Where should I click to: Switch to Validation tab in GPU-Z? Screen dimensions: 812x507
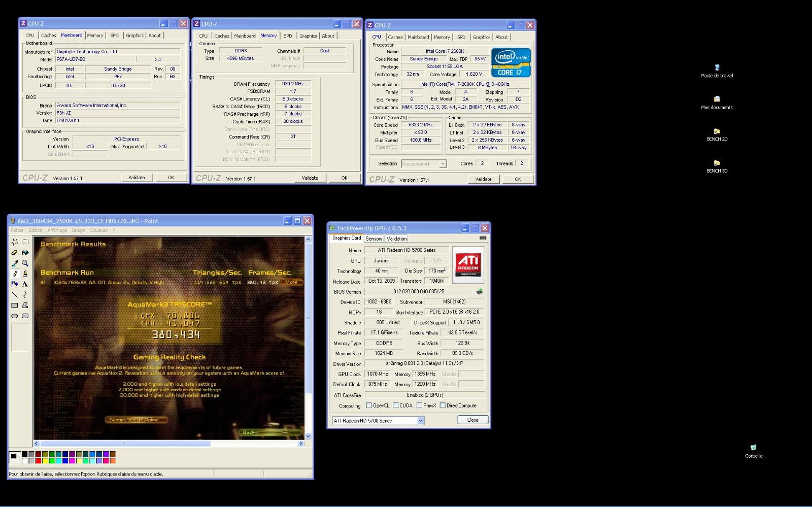396,239
